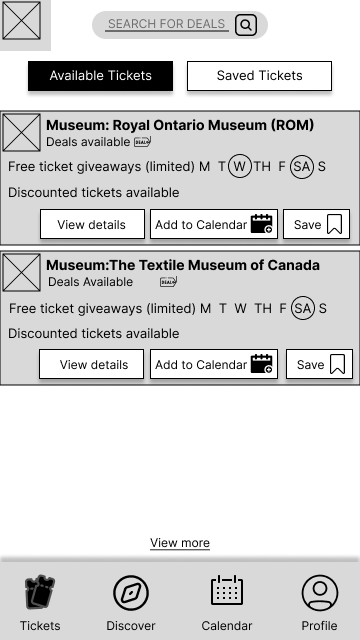
Task: Select circled SA day for ROM
Action: pyautogui.click(x=302, y=167)
